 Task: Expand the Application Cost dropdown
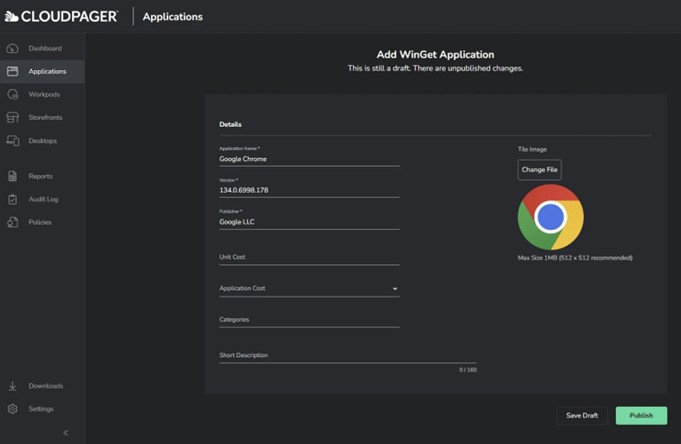click(x=309, y=289)
